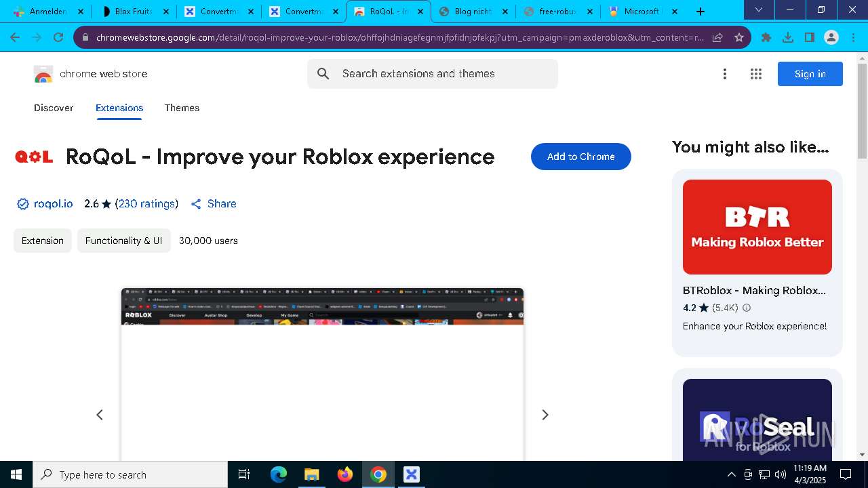The image size is (868, 488).
Task: Close the free-robux tab
Action: pos(590,12)
